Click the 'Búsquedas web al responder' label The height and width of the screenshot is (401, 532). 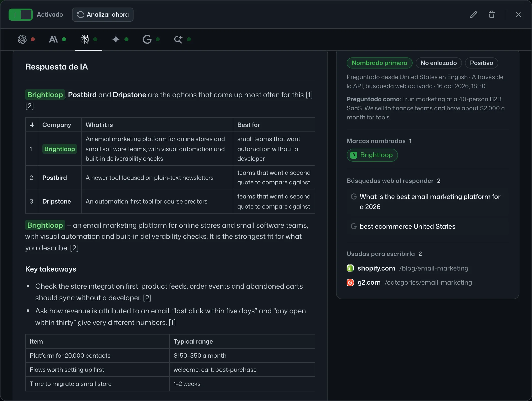[x=390, y=181]
